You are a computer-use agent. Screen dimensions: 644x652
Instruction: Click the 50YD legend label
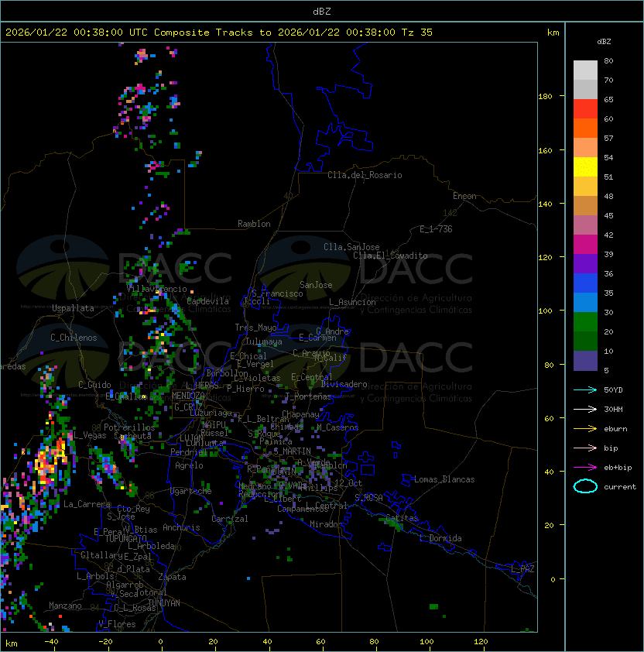613,390
